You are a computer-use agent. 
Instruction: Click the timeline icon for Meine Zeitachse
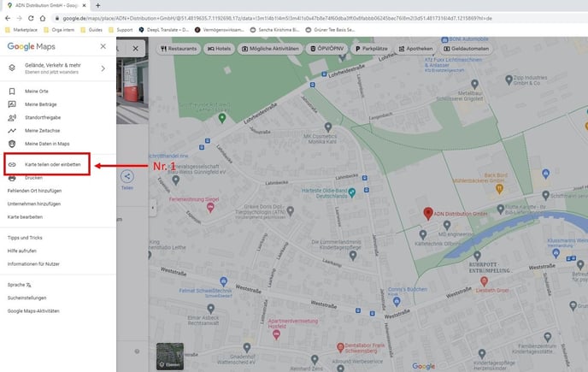pos(12,131)
